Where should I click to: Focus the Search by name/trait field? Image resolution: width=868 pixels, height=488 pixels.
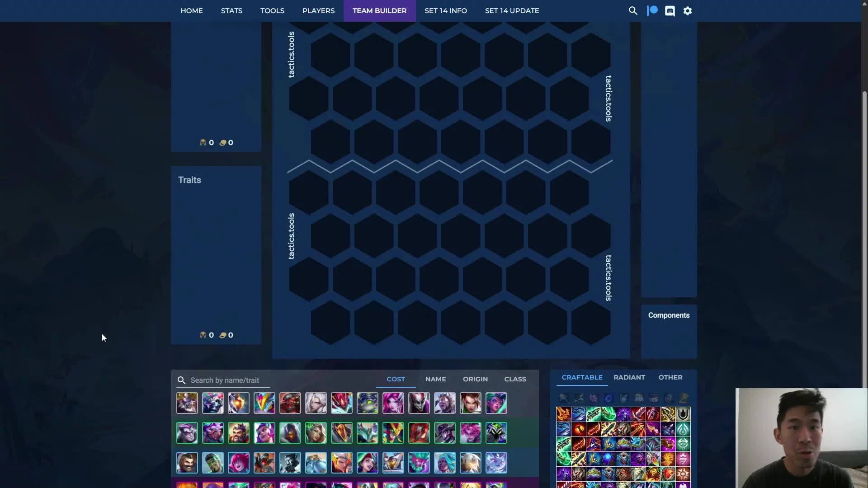pyautogui.click(x=223, y=380)
